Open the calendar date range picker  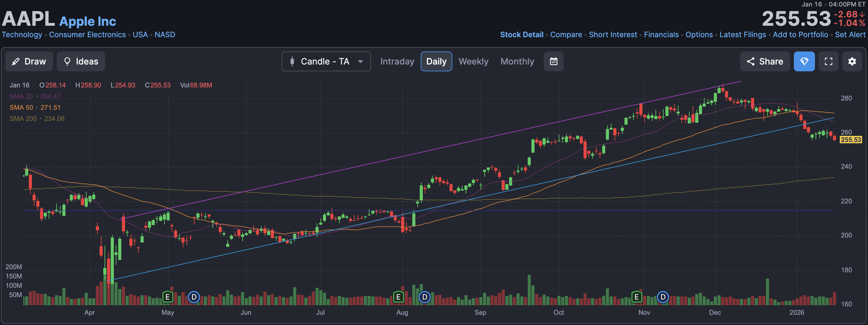[554, 61]
